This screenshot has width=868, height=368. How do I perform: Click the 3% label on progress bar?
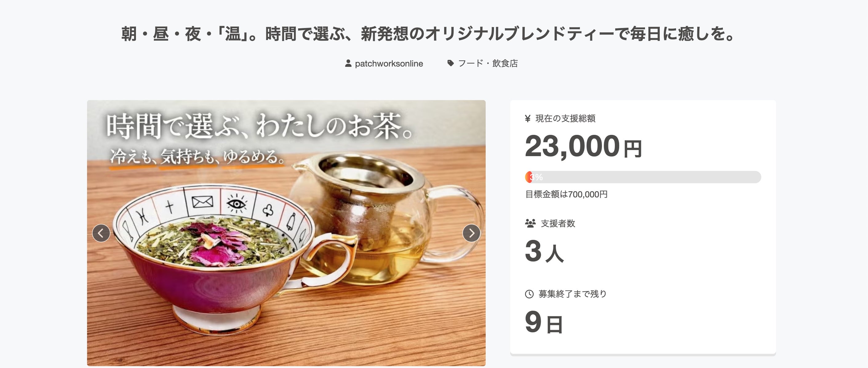click(x=536, y=177)
